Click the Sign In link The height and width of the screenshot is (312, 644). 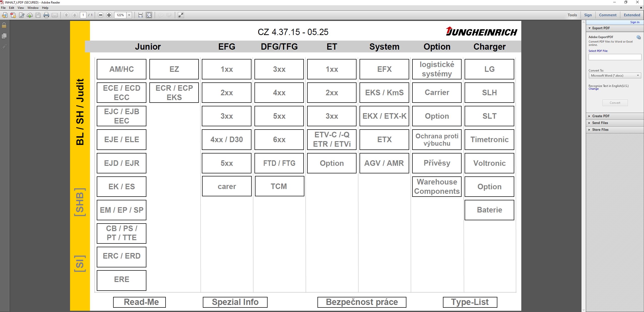click(634, 22)
